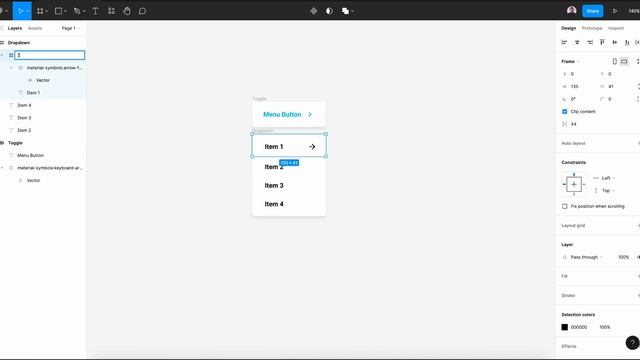Set frame orientation to portrait
Viewport: 640px width, 360px height.
pyautogui.click(x=615, y=61)
